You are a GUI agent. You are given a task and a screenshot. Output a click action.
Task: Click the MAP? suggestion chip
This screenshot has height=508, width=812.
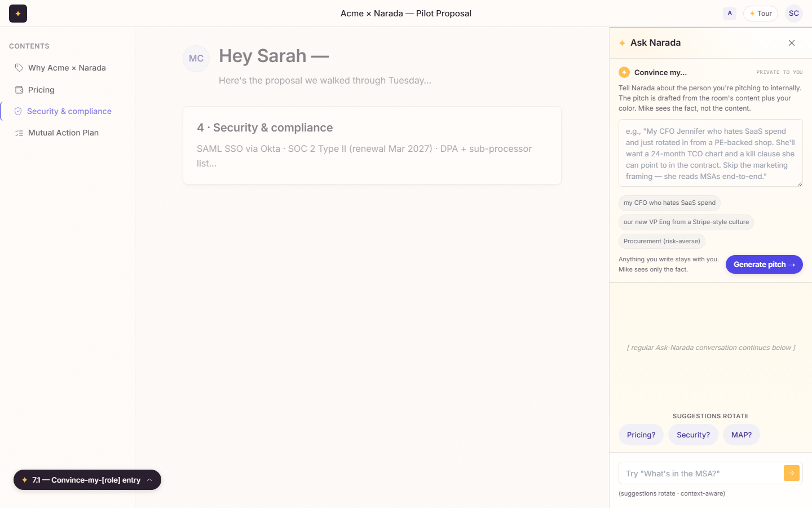click(742, 435)
